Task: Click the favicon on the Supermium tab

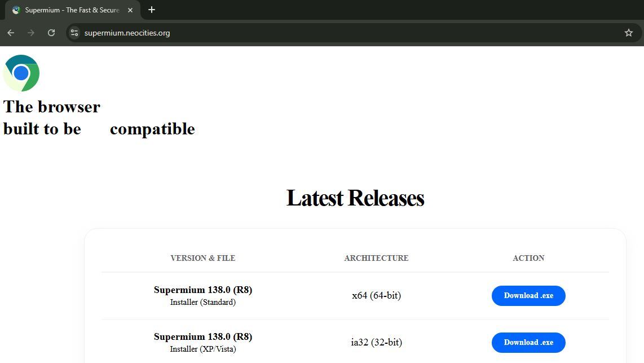Action: pos(16,10)
